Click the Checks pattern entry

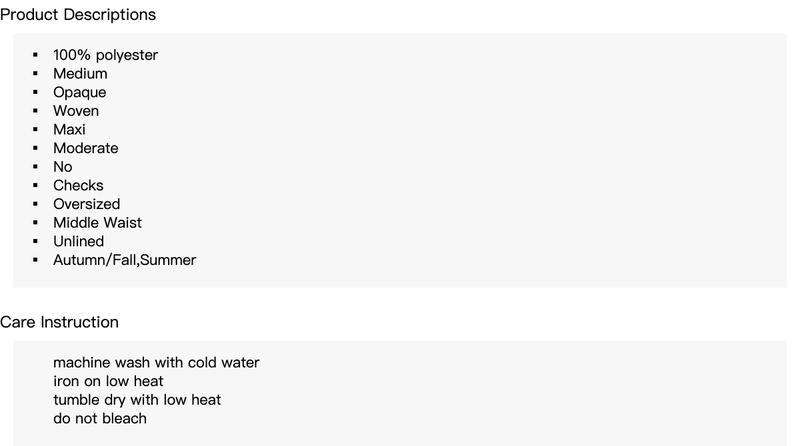point(78,185)
